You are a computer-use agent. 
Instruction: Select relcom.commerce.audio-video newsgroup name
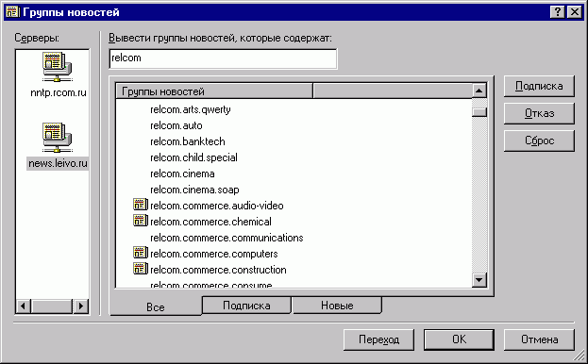tap(217, 206)
